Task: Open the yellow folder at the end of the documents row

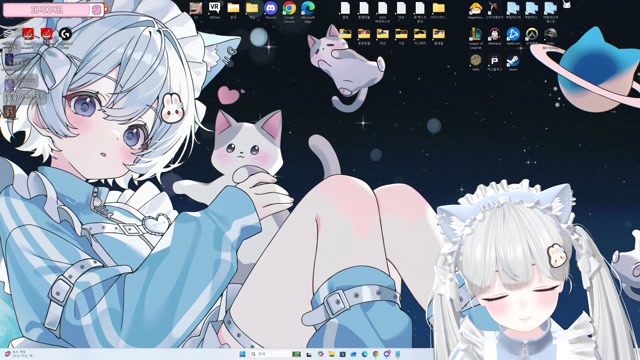Action: [439, 8]
